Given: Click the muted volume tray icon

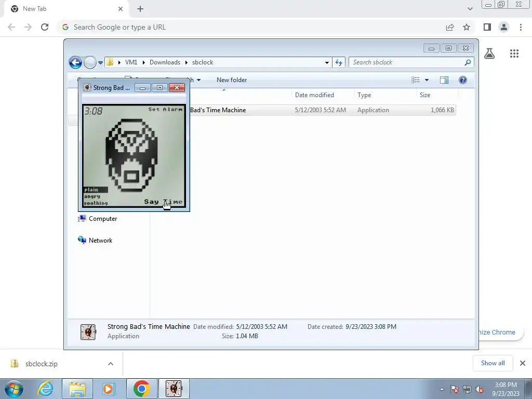Looking at the screenshot, I should 480,390.
